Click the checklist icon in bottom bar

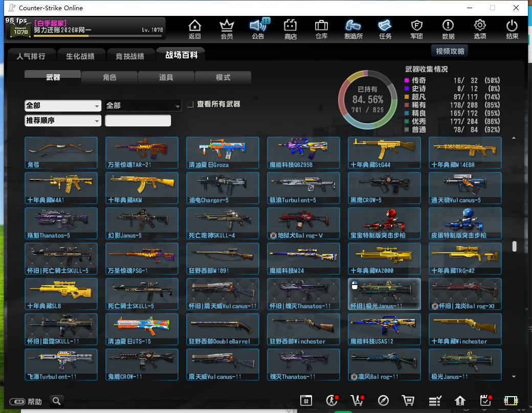point(435,401)
